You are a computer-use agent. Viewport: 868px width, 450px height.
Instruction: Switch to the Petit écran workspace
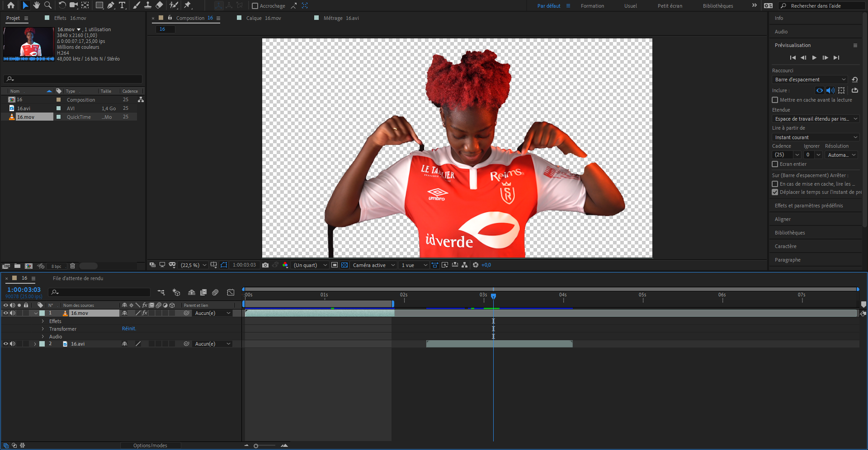(x=670, y=6)
